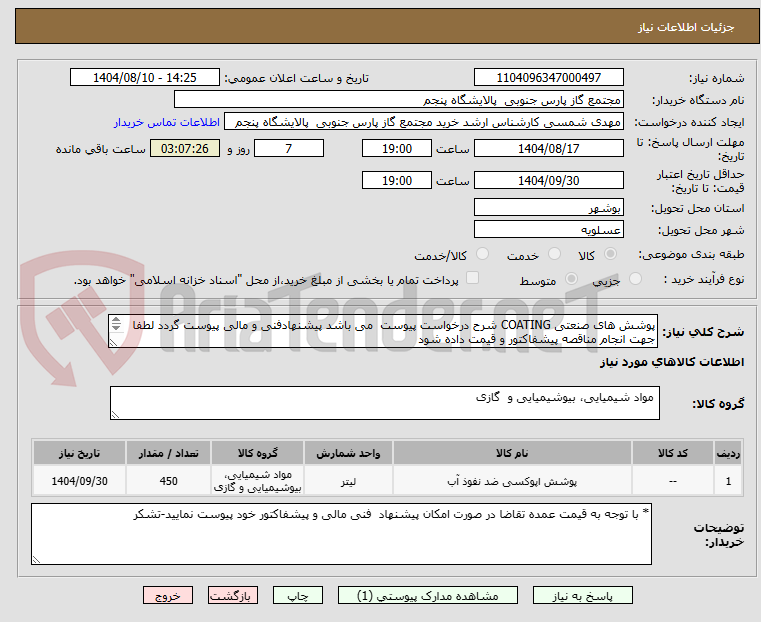Viewport: 761px width, 622px height.
Task: Click delivery city field عسلویه
Action: coord(548,229)
